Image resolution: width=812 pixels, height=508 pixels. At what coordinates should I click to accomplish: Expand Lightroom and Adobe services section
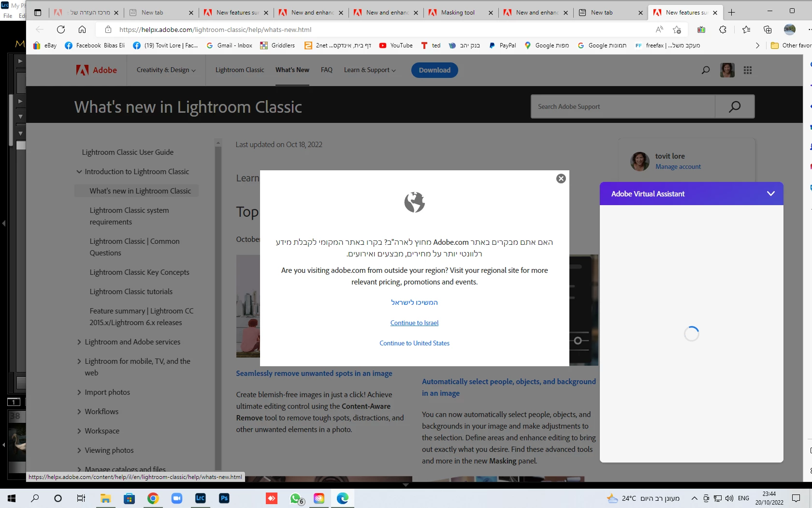79,342
